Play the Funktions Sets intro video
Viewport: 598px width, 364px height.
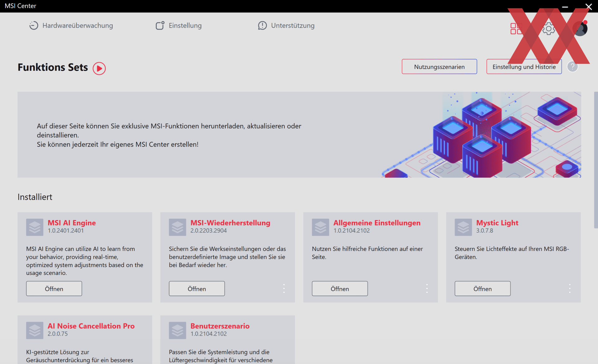[99, 68]
